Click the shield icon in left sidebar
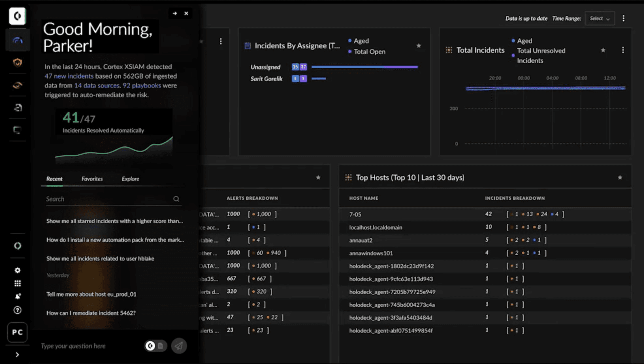 (x=17, y=62)
